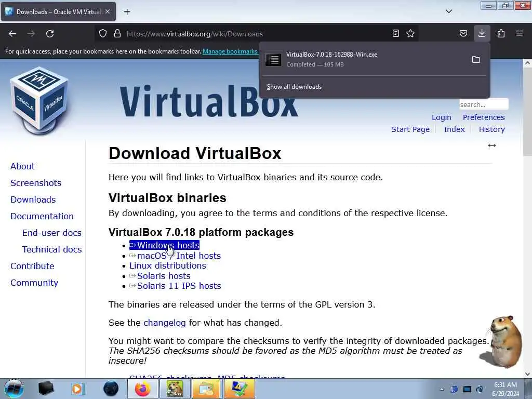Viewport: 532px width, 399px height.
Task: Open the folder with envelope taskbar icon
Action: 206,389
